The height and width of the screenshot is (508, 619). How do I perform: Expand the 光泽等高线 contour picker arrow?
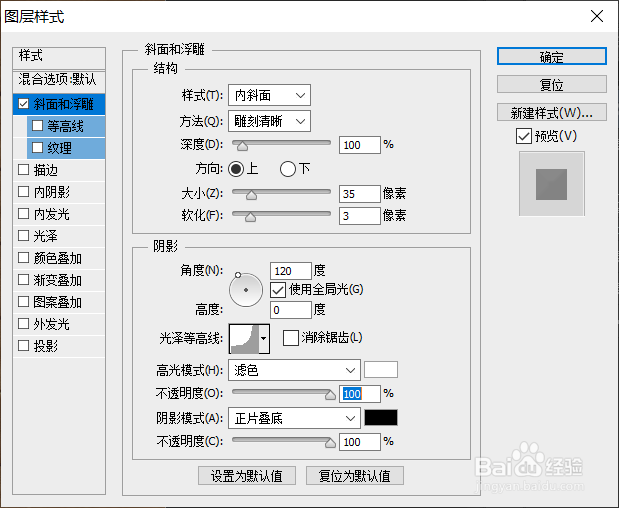point(264,339)
